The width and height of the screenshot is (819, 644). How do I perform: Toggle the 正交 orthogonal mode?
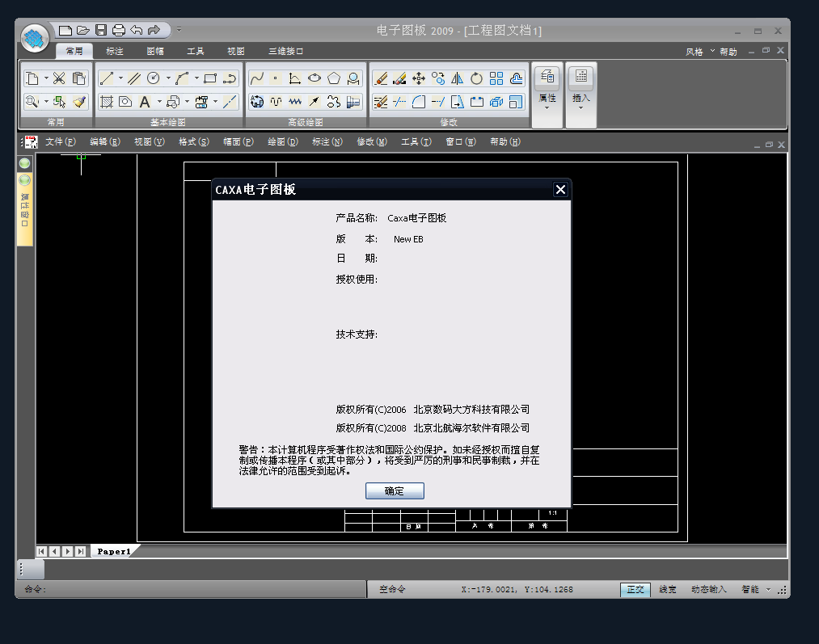[x=635, y=590]
